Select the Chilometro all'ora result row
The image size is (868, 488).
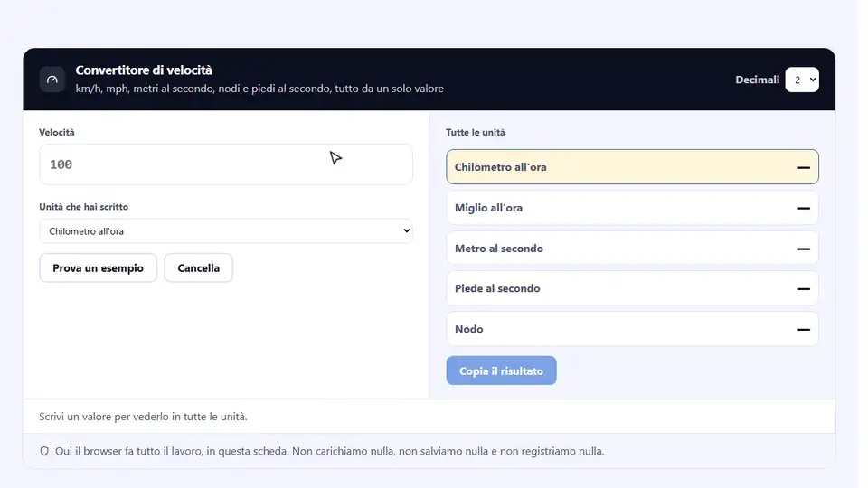click(632, 166)
